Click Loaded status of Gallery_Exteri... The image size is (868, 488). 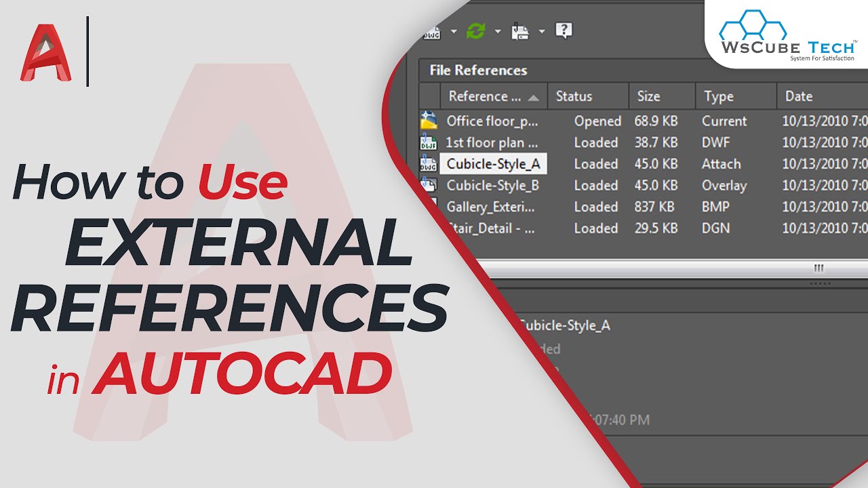tap(596, 207)
